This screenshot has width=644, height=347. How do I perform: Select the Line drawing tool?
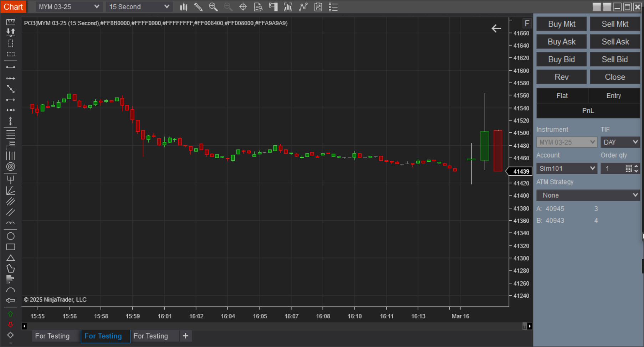(x=11, y=67)
